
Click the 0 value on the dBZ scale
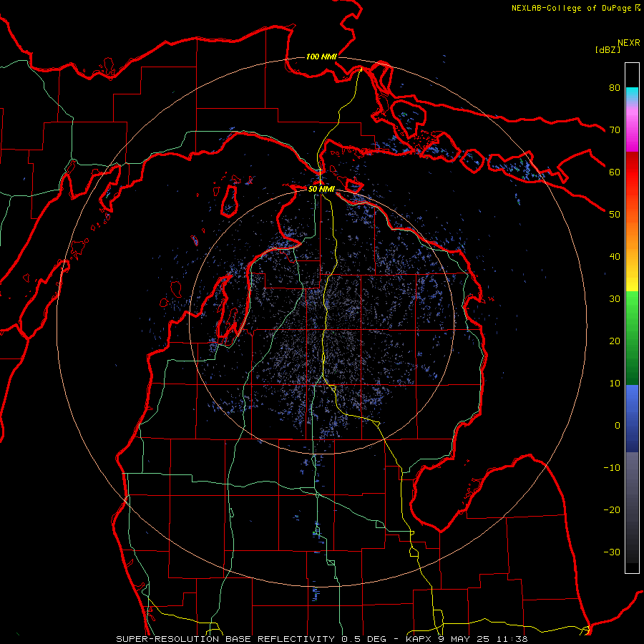click(x=618, y=426)
